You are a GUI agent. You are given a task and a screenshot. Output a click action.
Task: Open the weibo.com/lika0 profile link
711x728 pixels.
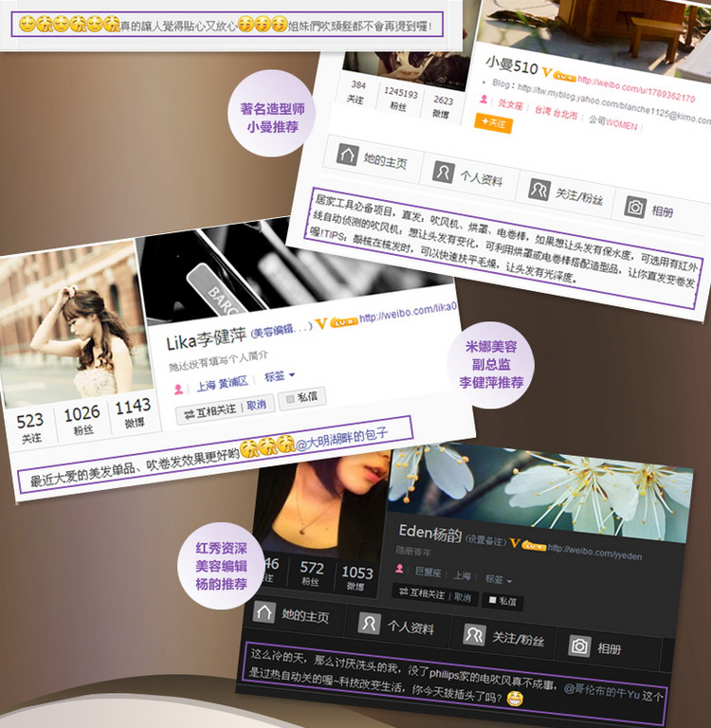pyautogui.click(x=409, y=312)
